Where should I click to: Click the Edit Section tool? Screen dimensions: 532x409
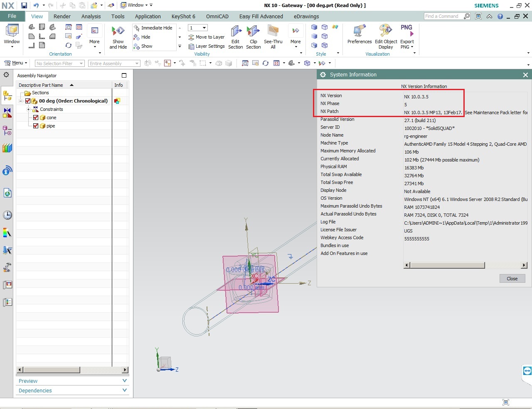click(236, 37)
